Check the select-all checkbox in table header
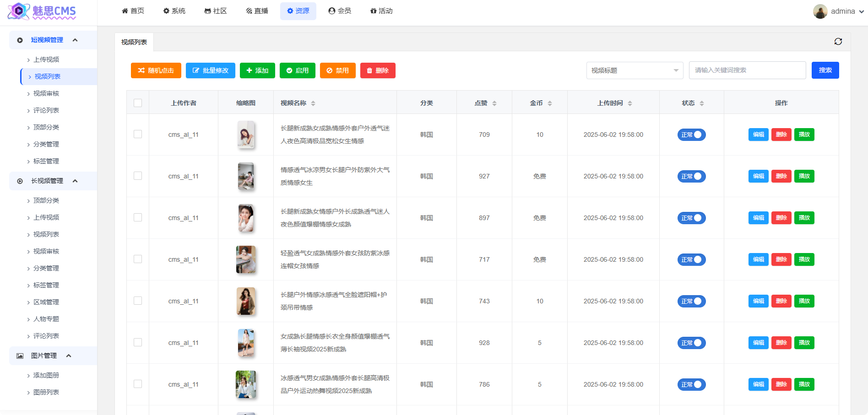 click(x=138, y=103)
